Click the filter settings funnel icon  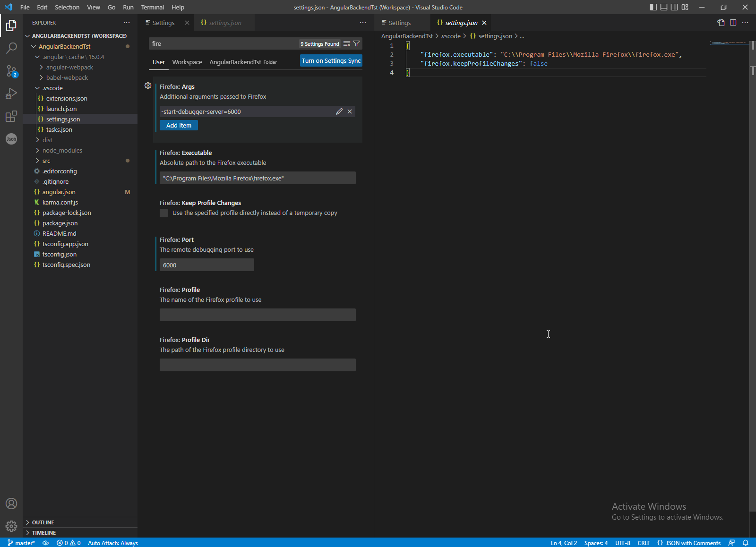pos(356,43)
